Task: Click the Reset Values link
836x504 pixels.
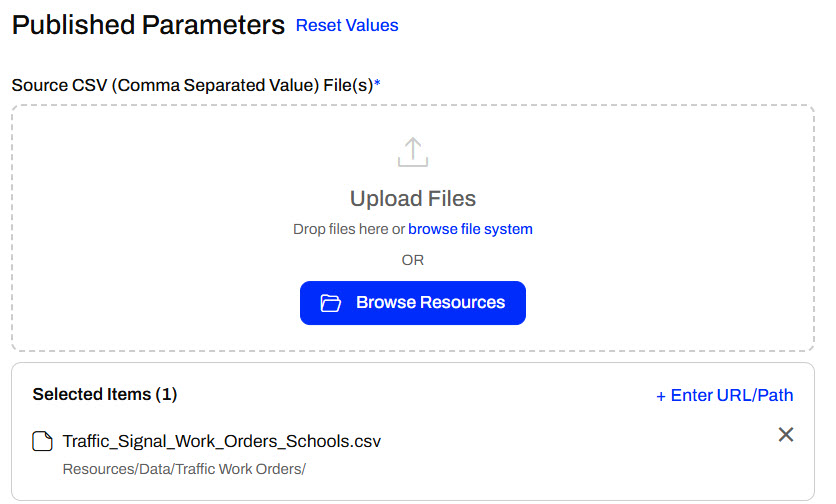Action: point(347,26)
